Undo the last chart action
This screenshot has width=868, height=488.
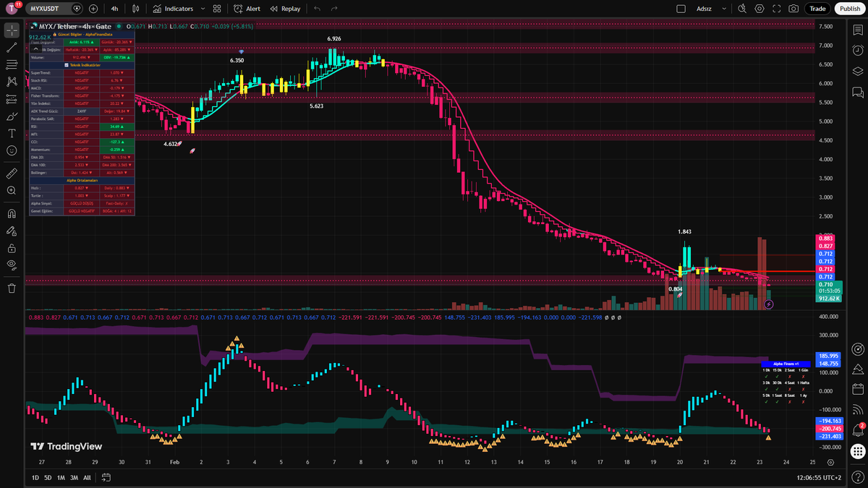tap(317, 9)
